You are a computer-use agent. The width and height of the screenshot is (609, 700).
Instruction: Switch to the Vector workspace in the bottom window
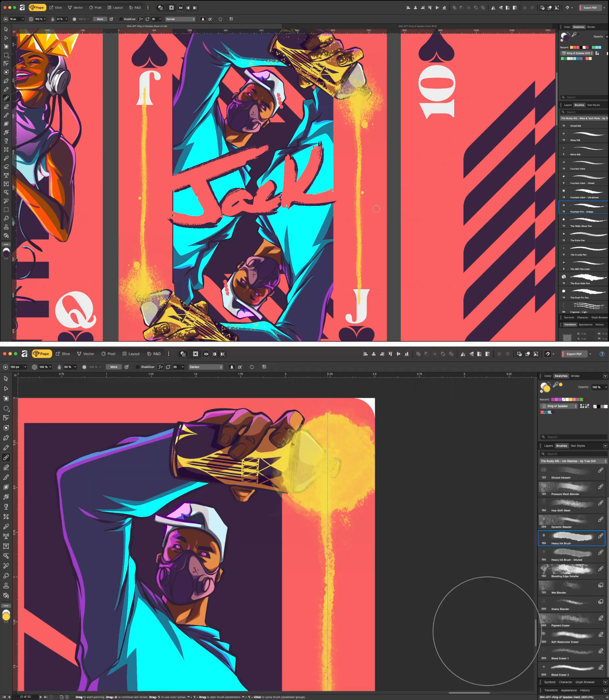point(85,354)
